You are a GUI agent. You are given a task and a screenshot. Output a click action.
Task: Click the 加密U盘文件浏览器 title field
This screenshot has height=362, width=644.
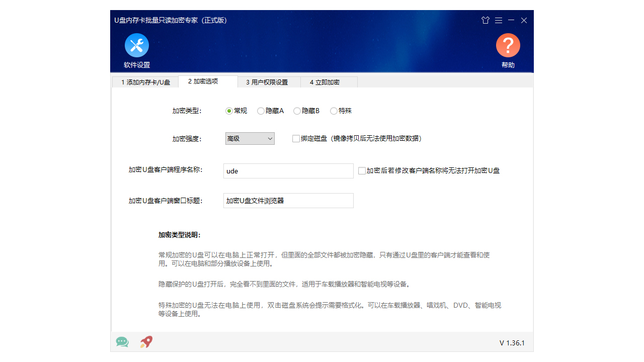(288, 201)
